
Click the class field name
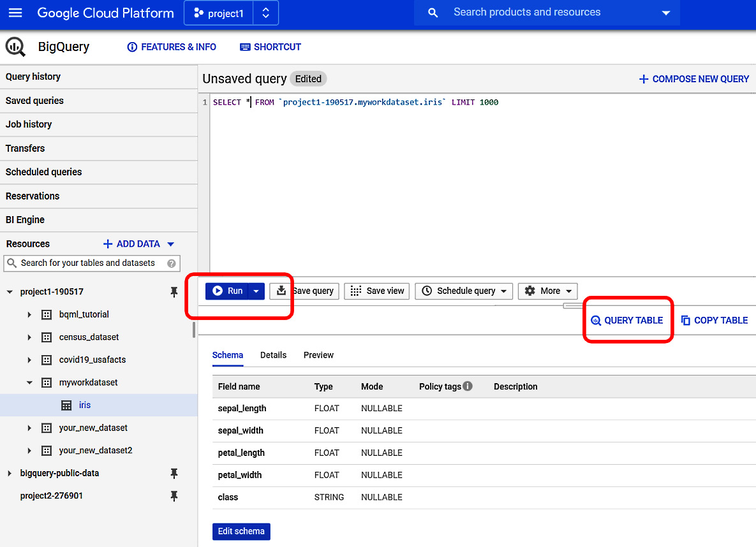228,497
